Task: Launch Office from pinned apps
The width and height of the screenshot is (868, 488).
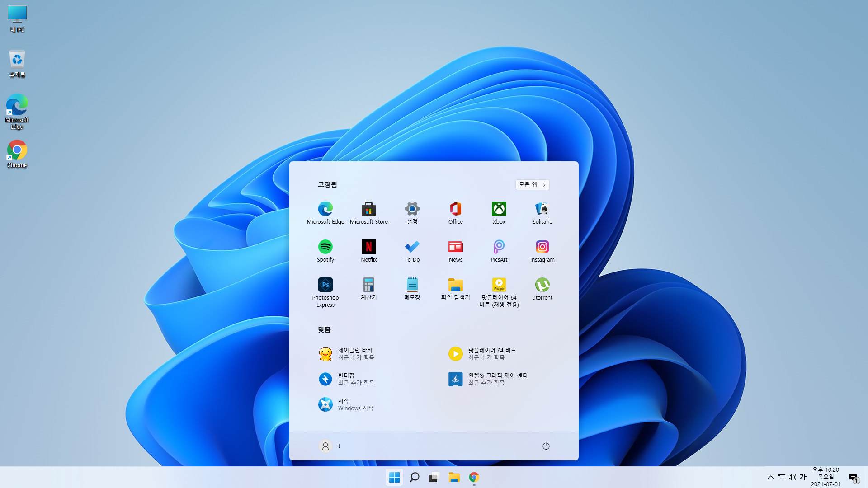Action: (x=456, y=213)
